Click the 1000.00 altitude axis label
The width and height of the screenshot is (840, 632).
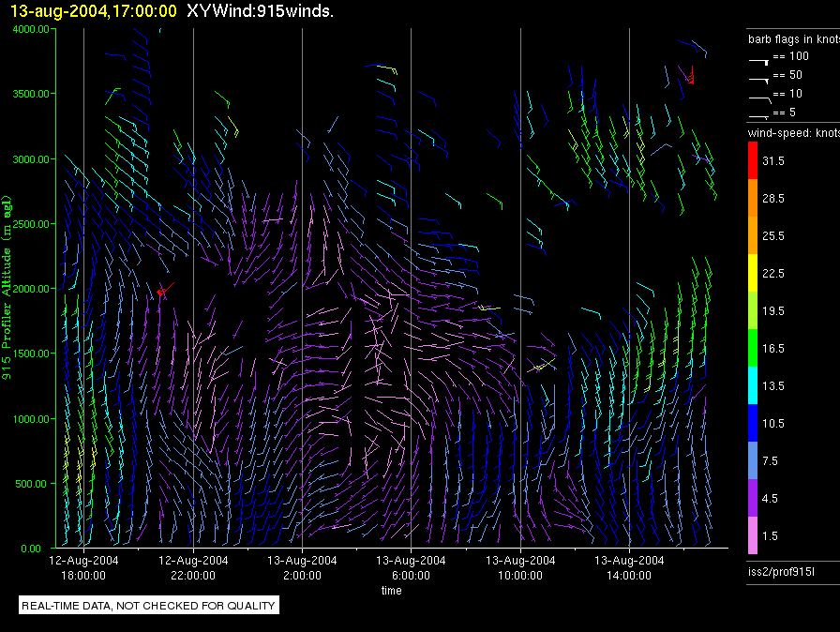click(x=31, y=419)
